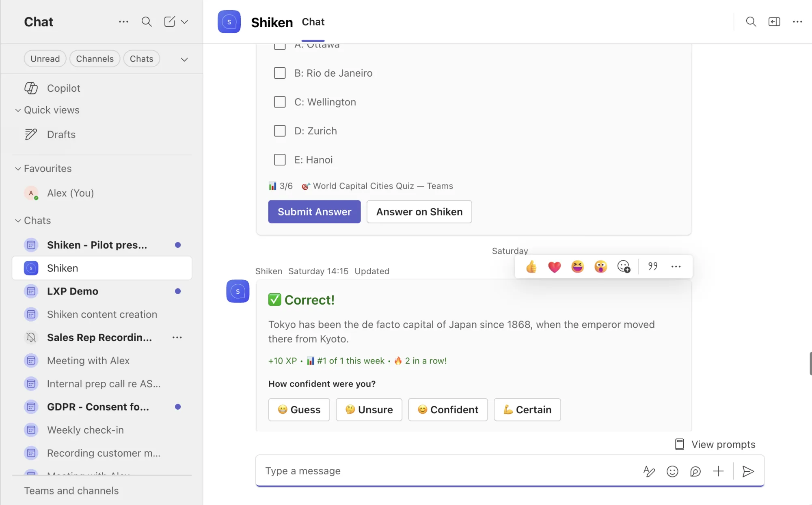Filter by Chats pill
The height and width of the screenshot is (505, 812).
tap(141, 58)
